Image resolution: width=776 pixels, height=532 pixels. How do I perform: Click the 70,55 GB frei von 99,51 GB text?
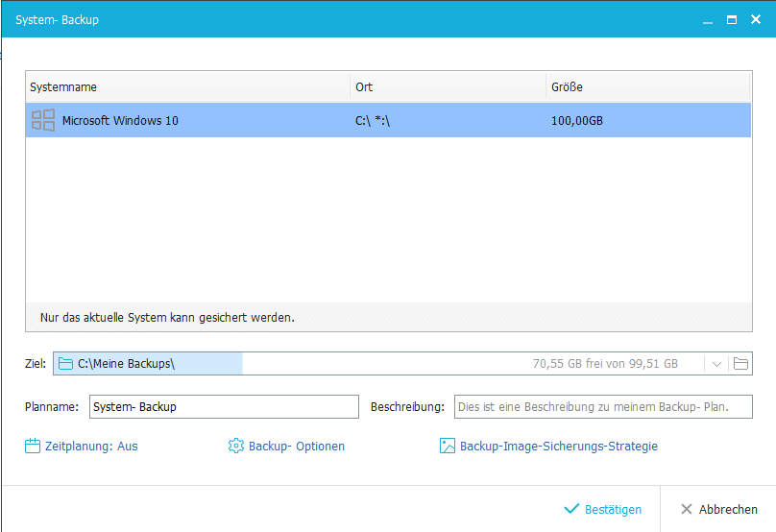[x=605, y=364]
